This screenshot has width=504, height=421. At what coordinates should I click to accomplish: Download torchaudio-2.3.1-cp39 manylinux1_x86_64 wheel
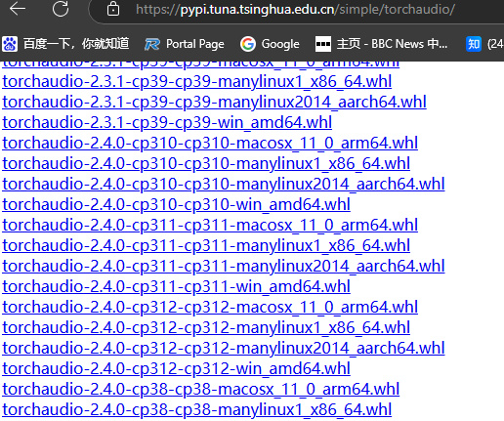pos(197,81)
